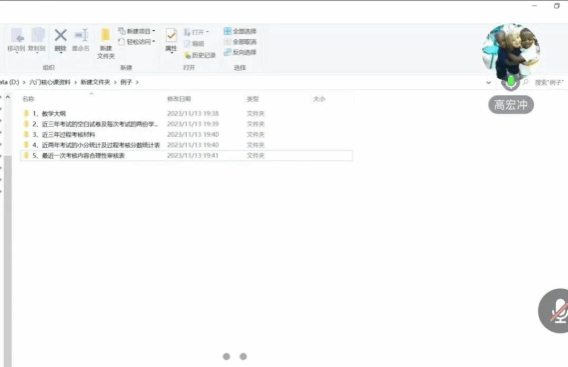This screenshot has width=568, height=367.
Task: Click the History (历史记录) icon
Action: (187, 55)
